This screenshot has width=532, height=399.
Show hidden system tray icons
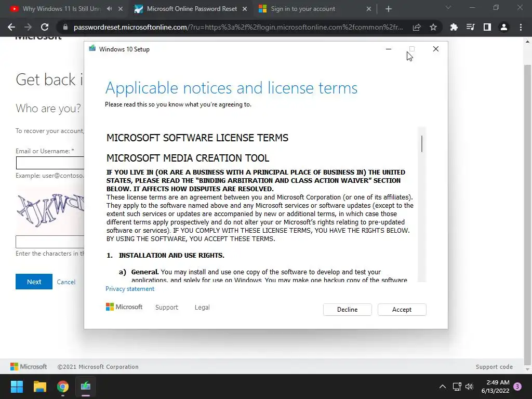[x=443, y=387]
